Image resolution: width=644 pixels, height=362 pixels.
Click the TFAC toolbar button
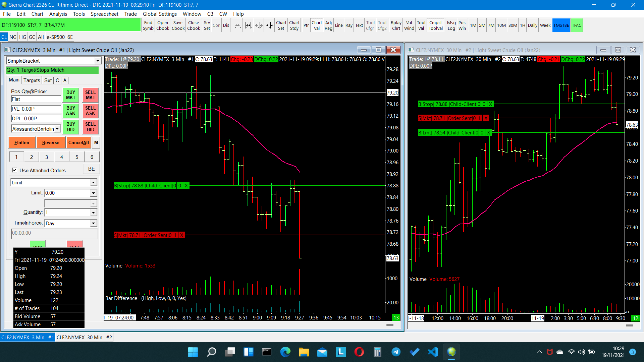pos(577,25)
